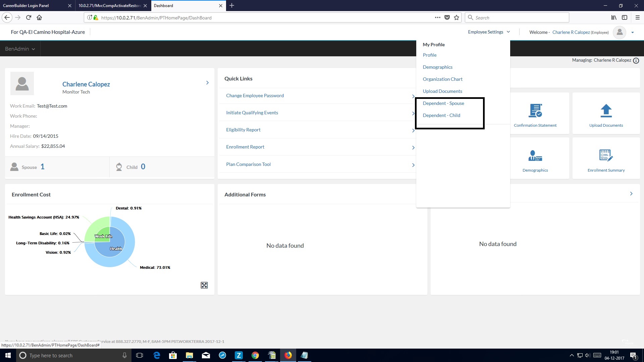
Task: Open Firefox from the Windows taskbar
Action: point(288,355)
